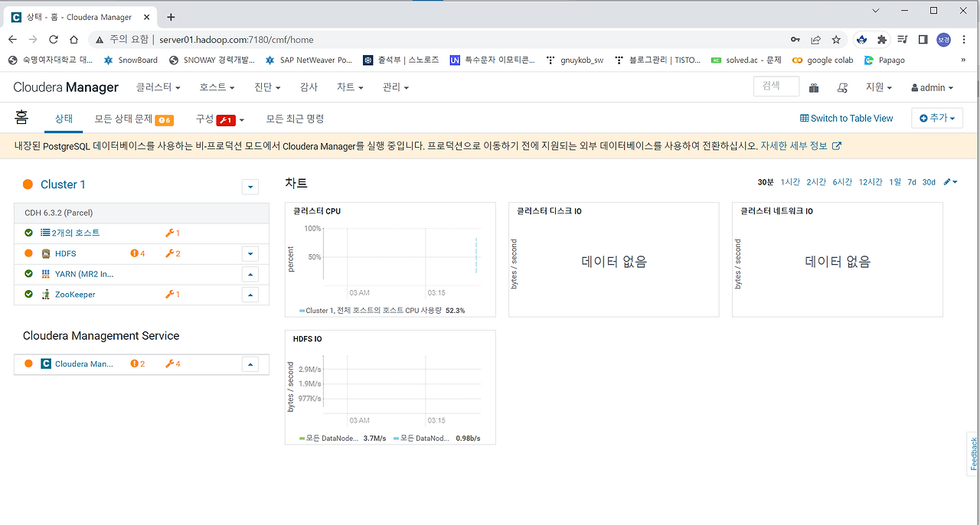
Task: Click browser reload button
Action: tap(54, 40)
